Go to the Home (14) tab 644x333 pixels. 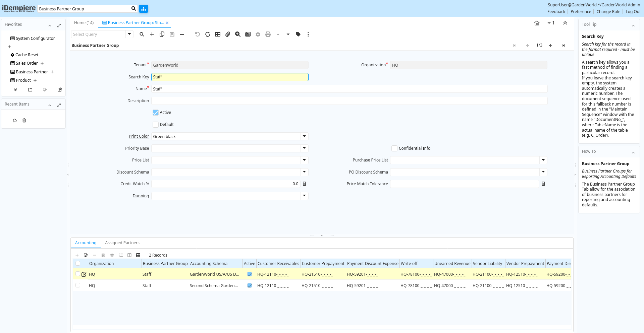coord(84,23)
